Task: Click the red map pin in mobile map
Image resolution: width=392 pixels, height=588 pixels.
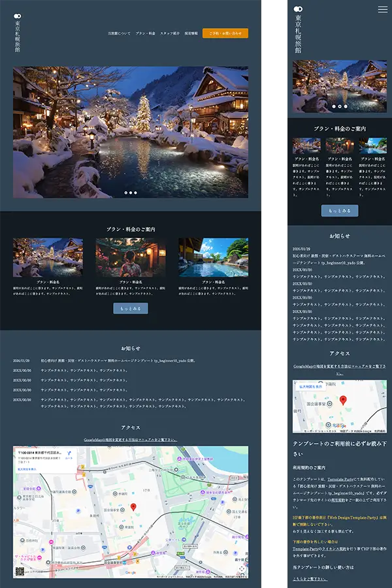Action: click(x=343, y=399)
